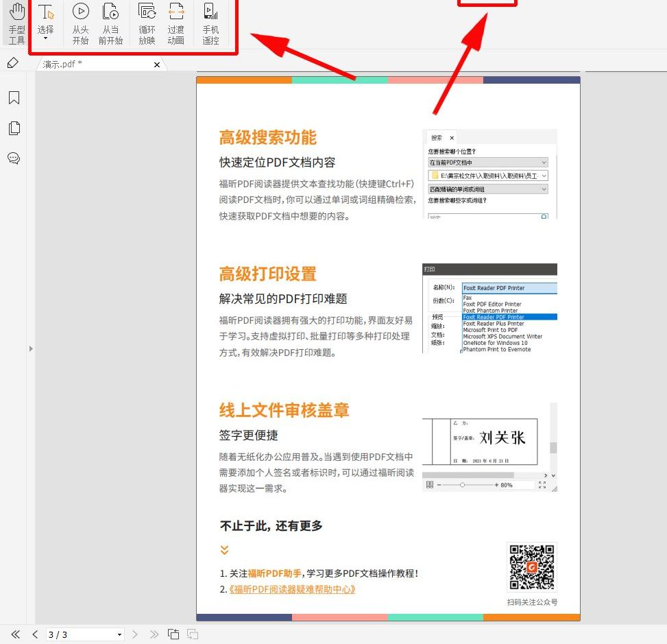
Task: Start slideshow from current page (从当前开始)
Action: (110, 23)
